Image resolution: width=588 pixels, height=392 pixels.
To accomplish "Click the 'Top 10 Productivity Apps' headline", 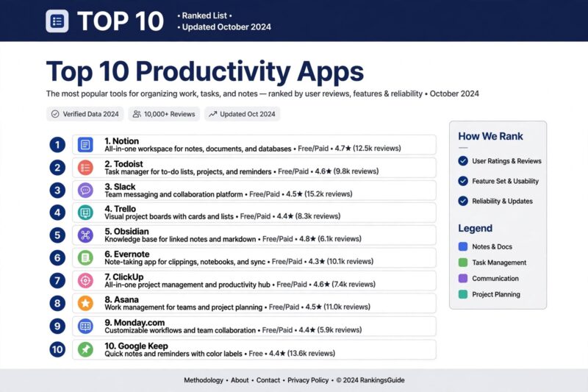I will tap(205, 71).
